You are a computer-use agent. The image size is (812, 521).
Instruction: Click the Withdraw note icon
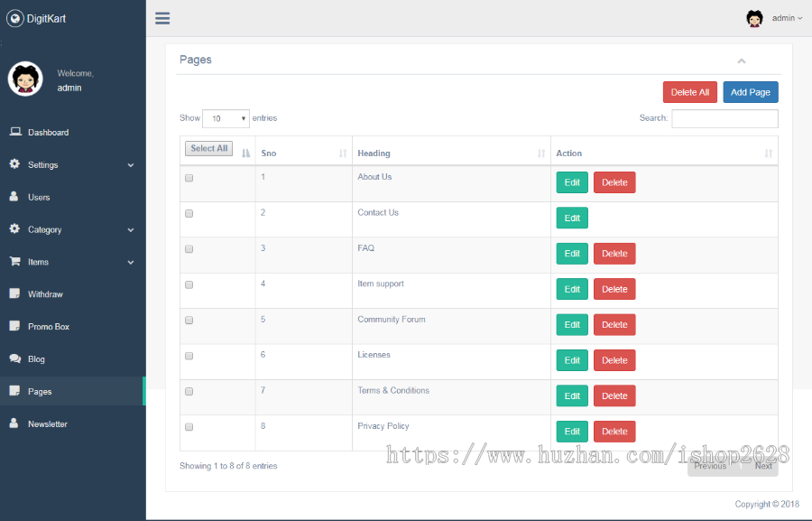click(14, 293)
